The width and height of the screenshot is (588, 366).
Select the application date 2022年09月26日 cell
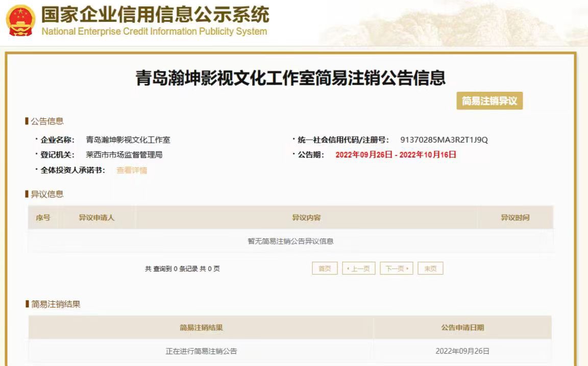coord(462,351)
